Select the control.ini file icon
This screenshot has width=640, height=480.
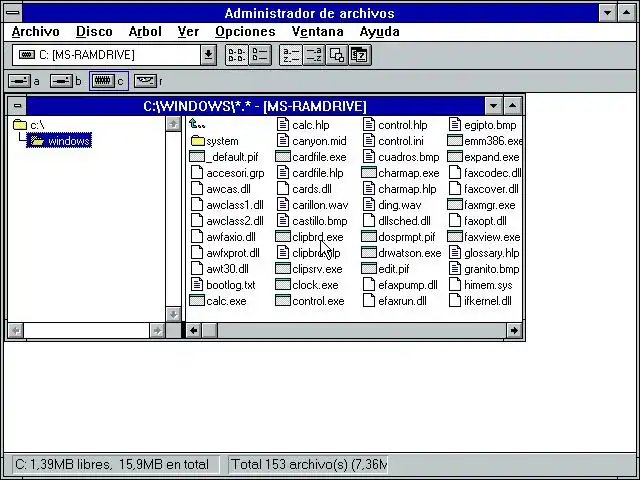(x=369, y=140)
